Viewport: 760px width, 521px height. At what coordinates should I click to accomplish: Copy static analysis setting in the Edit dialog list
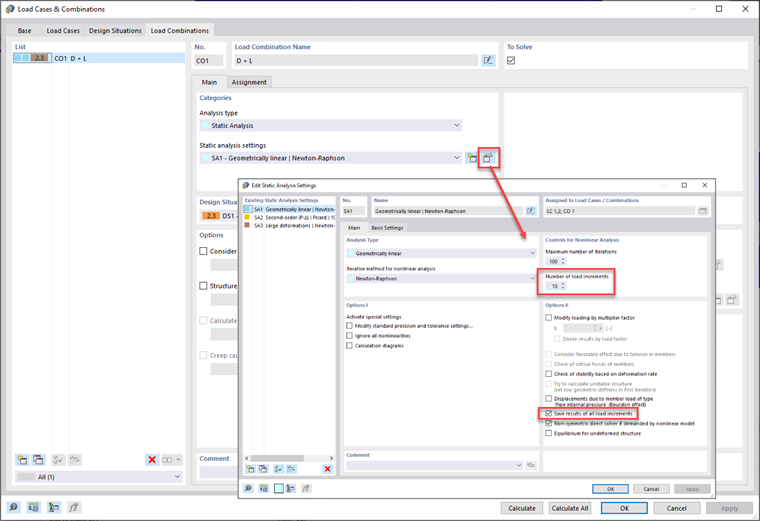(263, 469)
